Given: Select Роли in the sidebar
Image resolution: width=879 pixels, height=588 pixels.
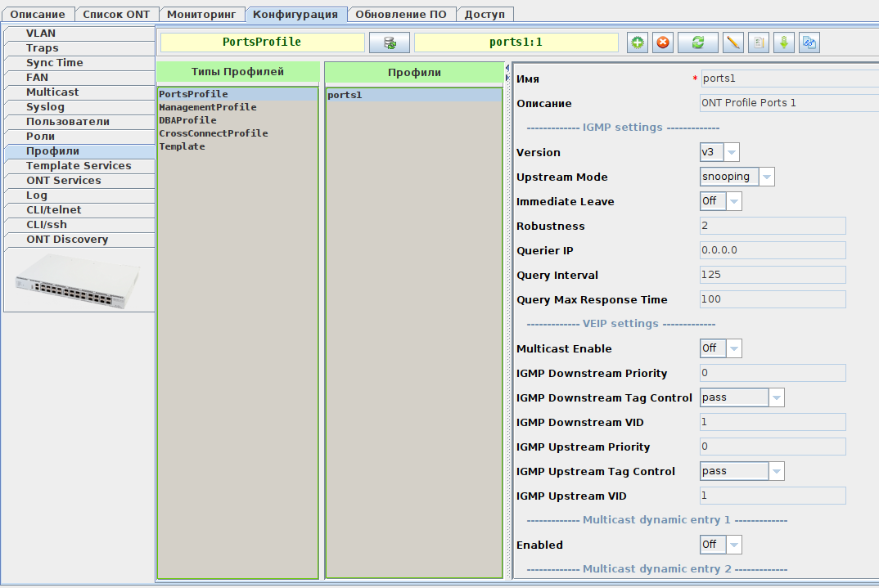Looking at the screenshot, I should click(x=79, y=137).
